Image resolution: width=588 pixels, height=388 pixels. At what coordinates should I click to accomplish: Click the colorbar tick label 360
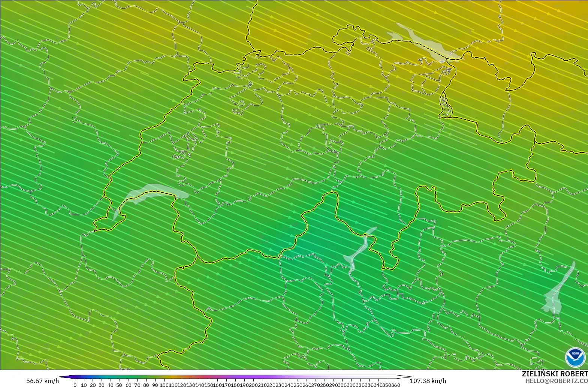[x=396, y=385]
